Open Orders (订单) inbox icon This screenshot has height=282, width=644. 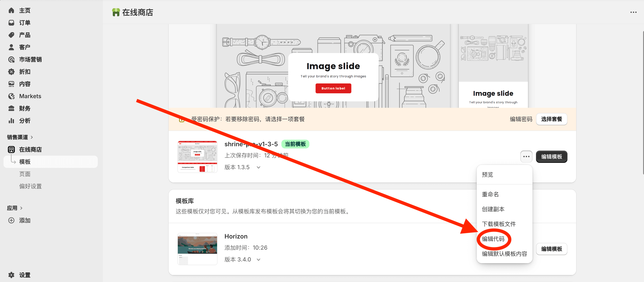tap(11, 23)
